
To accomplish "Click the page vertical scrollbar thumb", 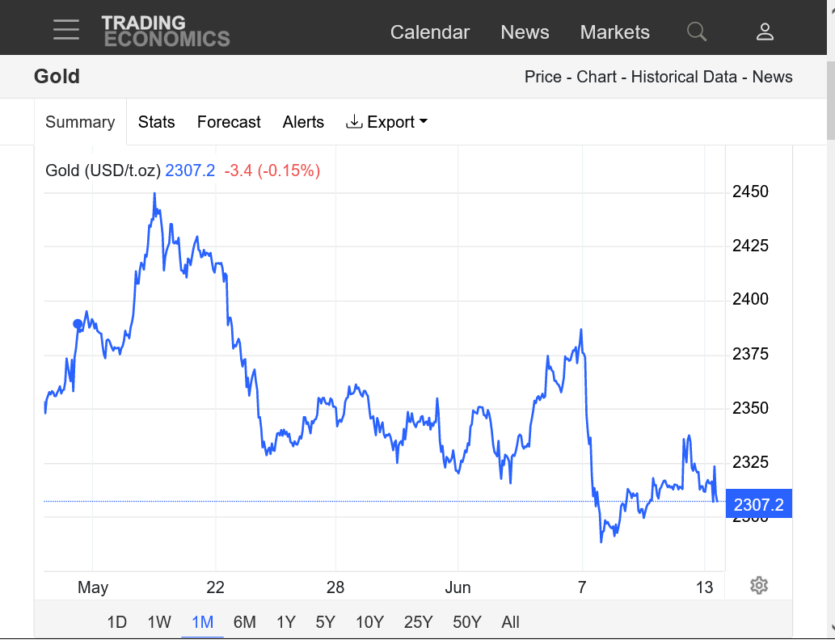I will (x=830, y=97).
